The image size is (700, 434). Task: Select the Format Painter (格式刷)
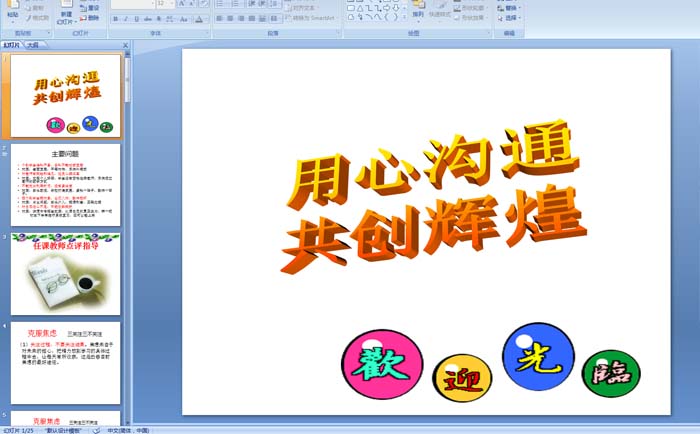click(x=37, y=18)
